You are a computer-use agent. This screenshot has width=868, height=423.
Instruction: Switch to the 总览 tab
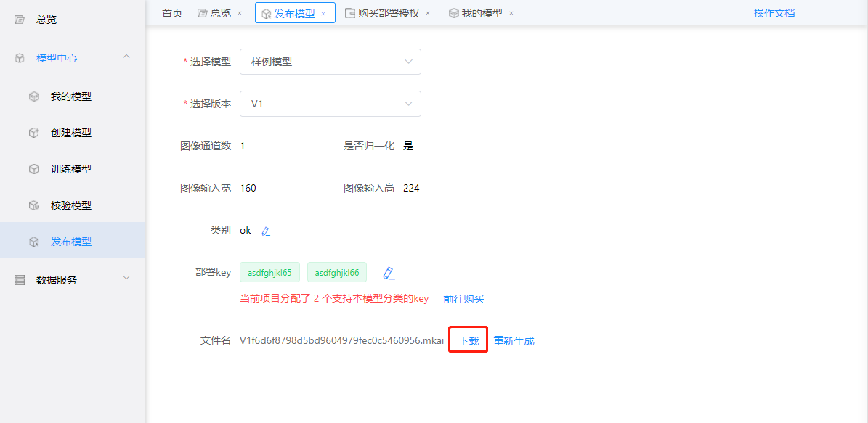[220, 13]
